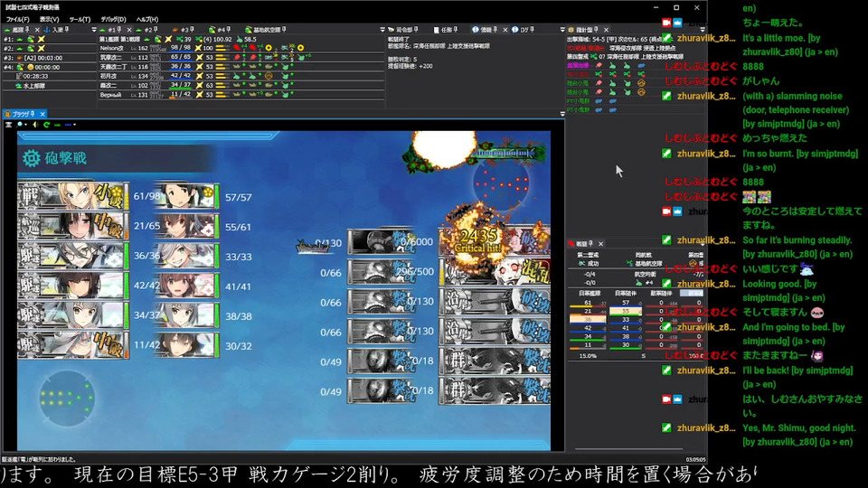The width and height of the screenshot is (868, 488).
Task: Open the ツール(T) menu
Action: pyautogui.click(x=80, y=19)
